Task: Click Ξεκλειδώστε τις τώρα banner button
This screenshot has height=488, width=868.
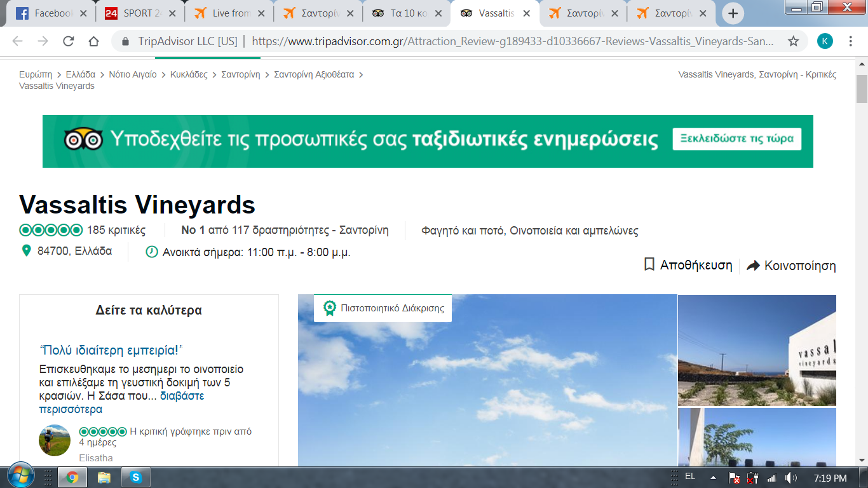Action: [x=736, y=139]
